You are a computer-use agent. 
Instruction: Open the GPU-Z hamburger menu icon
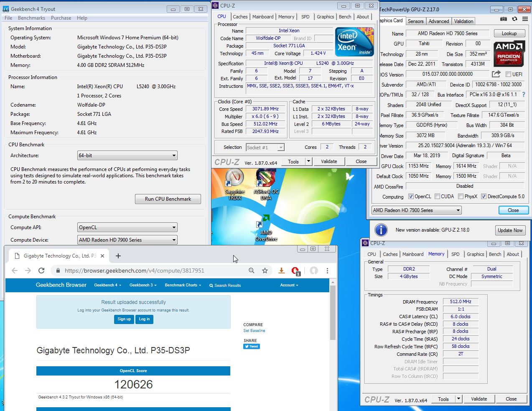(x=525, y=19)
